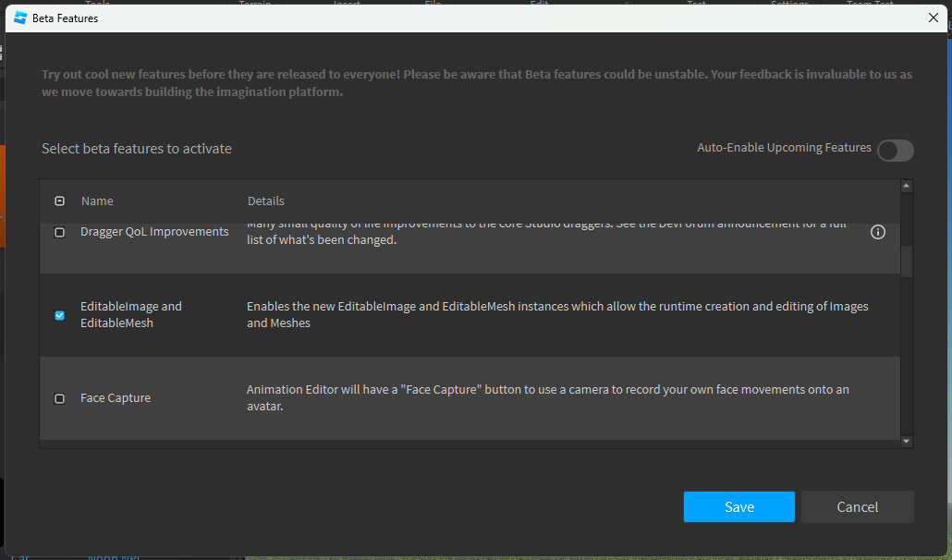This screenshot has width=952, height=560.
Task: Enable the Dragger QoL Improvements checkbox
Action: coord(60,233)
